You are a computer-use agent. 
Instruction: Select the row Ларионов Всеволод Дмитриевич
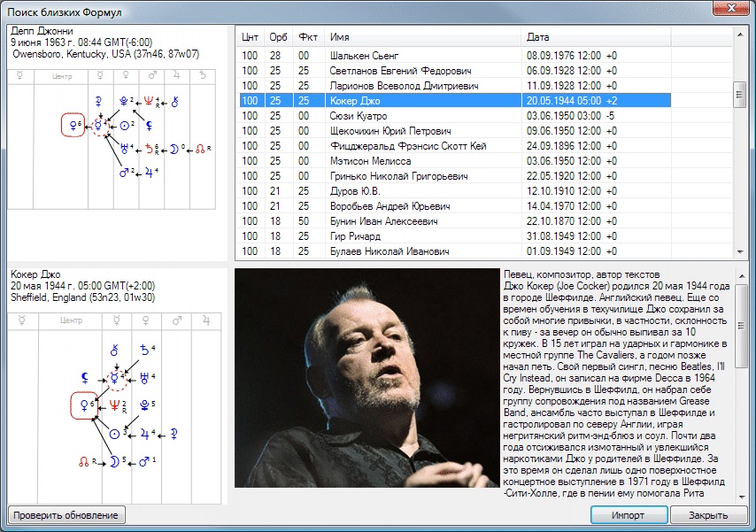point(453,85)
